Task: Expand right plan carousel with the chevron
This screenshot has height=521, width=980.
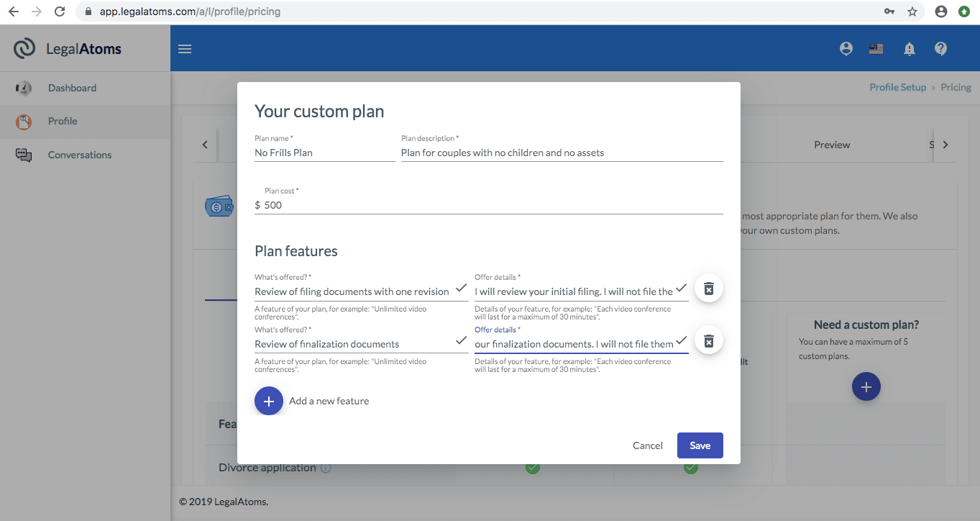Action: (945, 144)
